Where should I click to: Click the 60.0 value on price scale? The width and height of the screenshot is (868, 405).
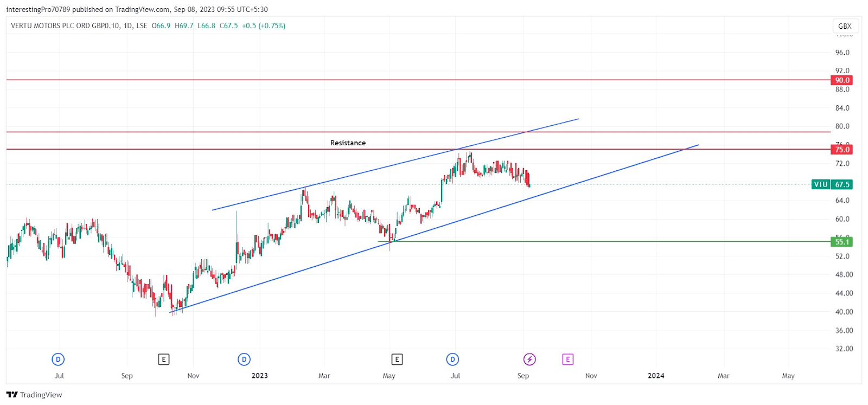(x=843, y=219)
